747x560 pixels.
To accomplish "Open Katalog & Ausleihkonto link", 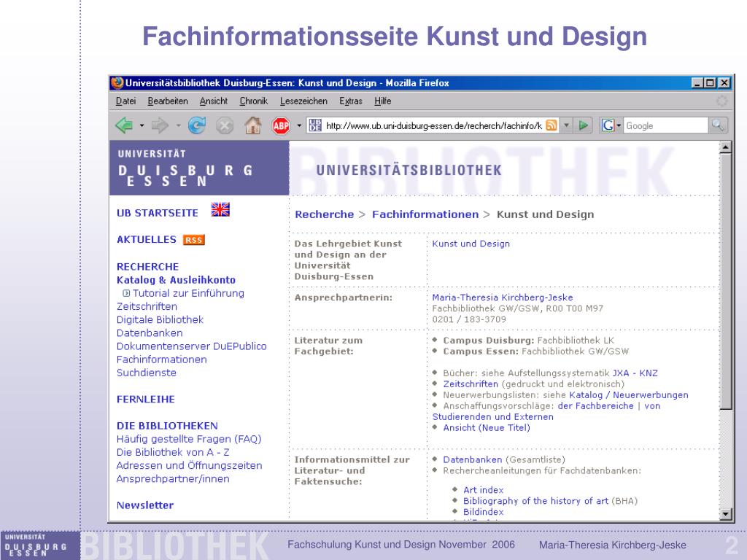I will coord(176,280).
